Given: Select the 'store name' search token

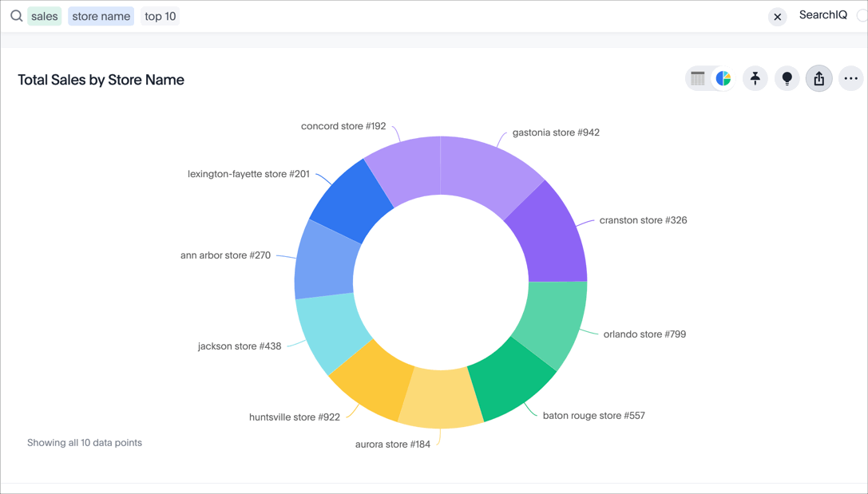Looking at the screenshot, I should [101, 16].
